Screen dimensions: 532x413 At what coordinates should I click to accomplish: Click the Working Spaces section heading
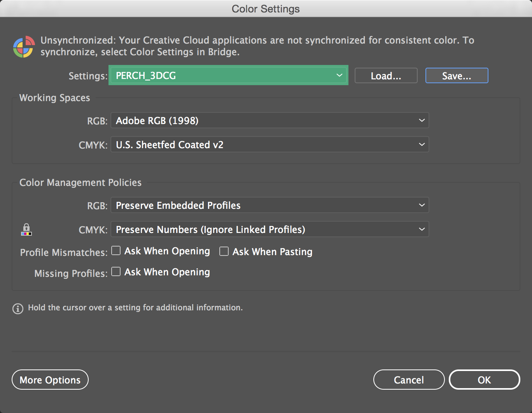click(54, 98)
